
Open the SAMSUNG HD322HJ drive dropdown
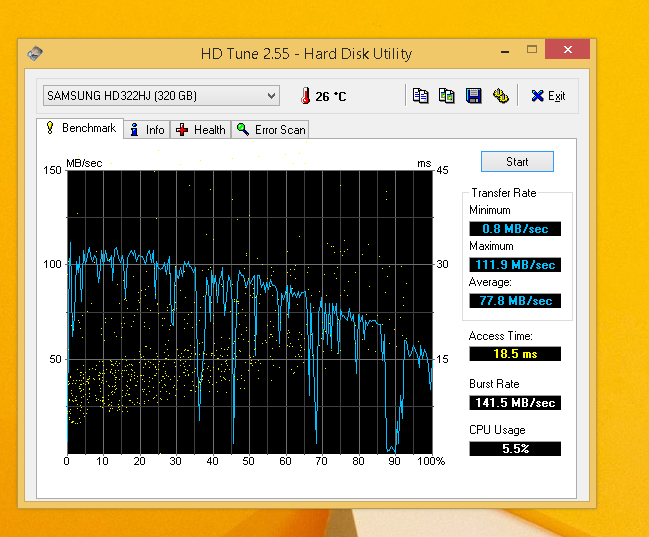[x=160, y=95]
